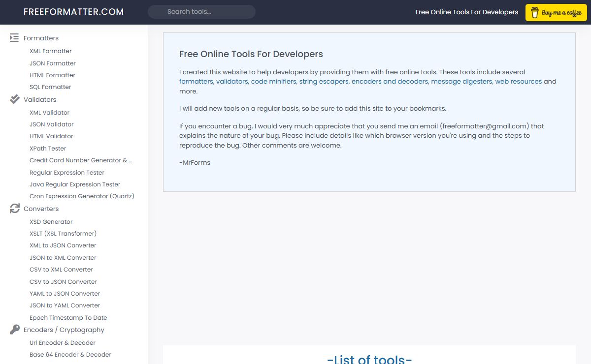Focus the Search tools input field
The width and height of the screenshot is (591, 364).
pos(201,12)
